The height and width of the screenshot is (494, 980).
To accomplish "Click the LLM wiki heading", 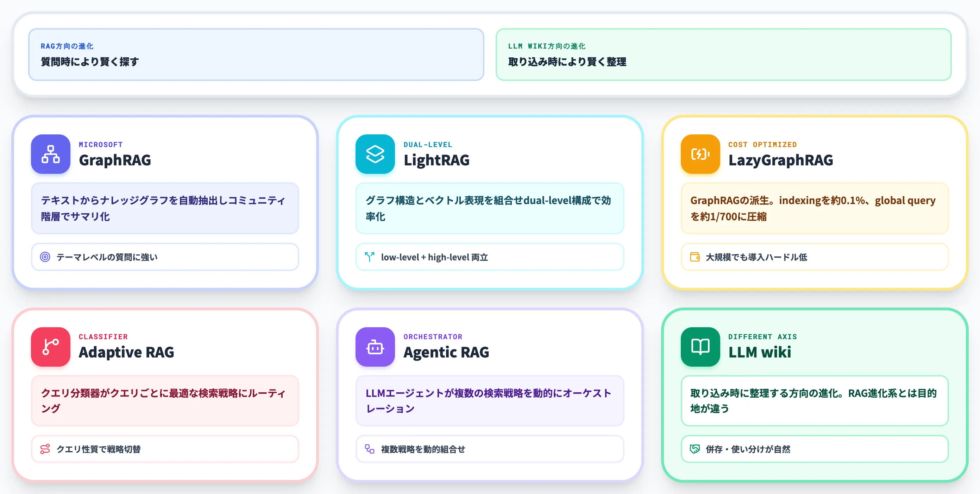I will pyautogui.click(x=760, y=352).
